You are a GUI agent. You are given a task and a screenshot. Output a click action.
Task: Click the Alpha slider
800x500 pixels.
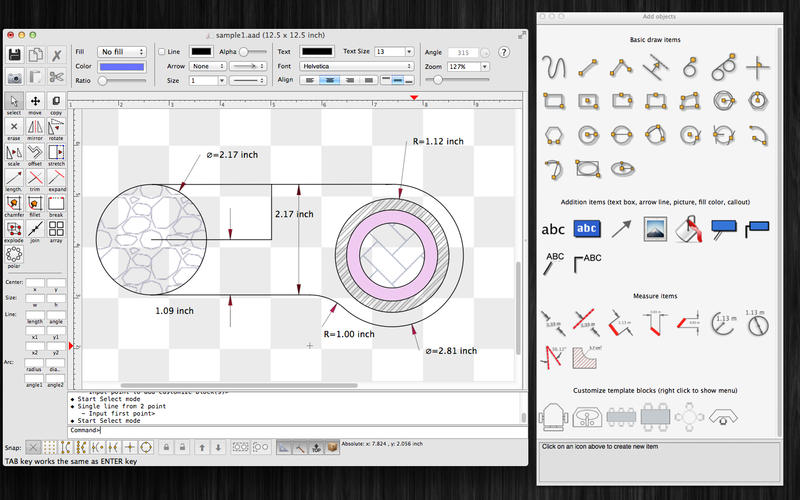pos(252,51)
